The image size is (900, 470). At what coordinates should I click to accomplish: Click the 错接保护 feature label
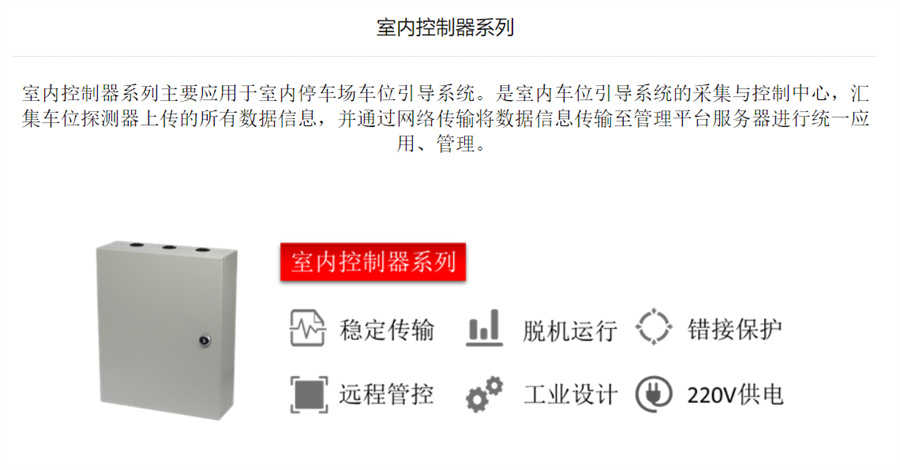735,329
